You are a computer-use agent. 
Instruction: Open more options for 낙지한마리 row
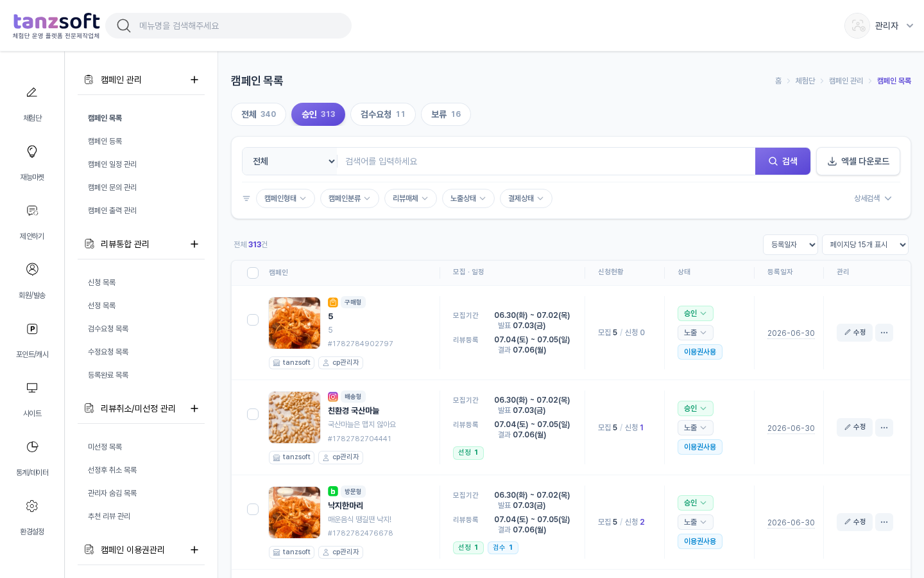click(x=884, y=522)
